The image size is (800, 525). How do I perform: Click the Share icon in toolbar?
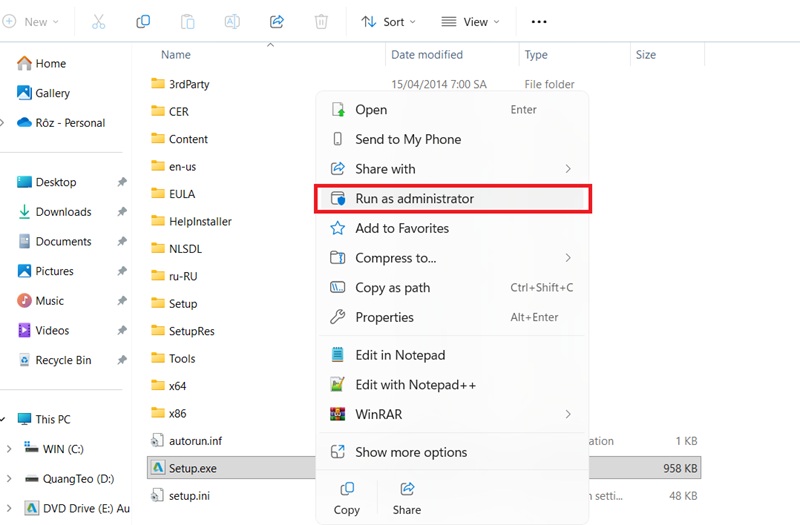pos(277,21)
